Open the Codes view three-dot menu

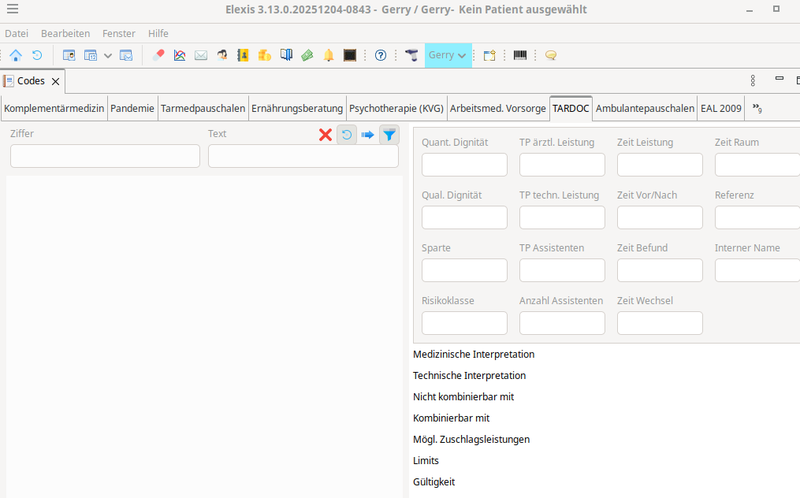pyautogui.click(x=753, y=81)
